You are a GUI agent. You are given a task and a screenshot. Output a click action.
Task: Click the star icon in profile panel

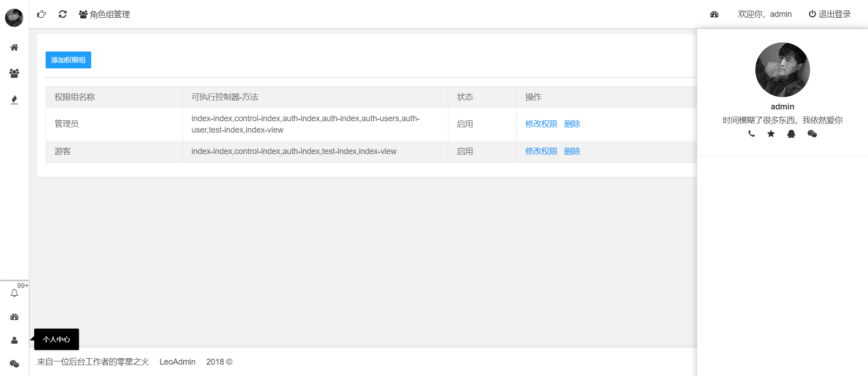pyautogui.click(x=771, y=134)
